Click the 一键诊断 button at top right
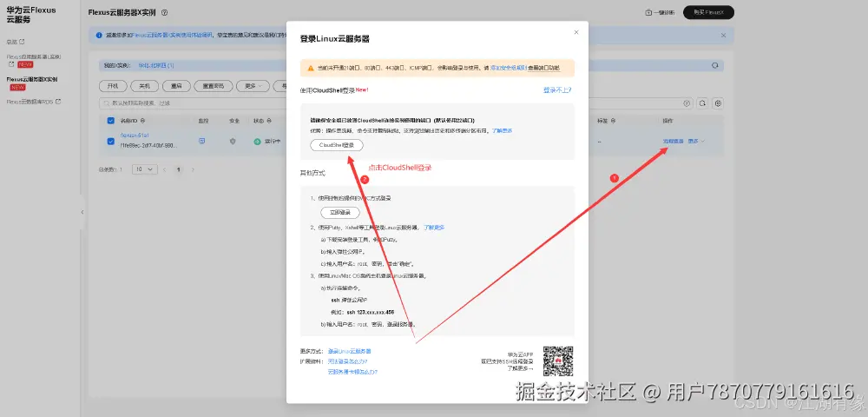 click(x=660, y=12)
